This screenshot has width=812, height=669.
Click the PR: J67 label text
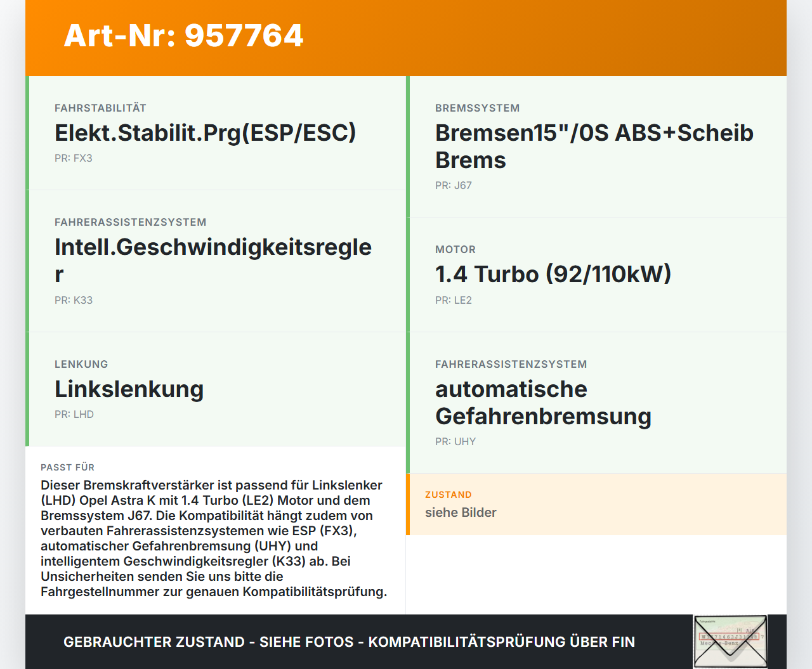[x=453, y=185]
